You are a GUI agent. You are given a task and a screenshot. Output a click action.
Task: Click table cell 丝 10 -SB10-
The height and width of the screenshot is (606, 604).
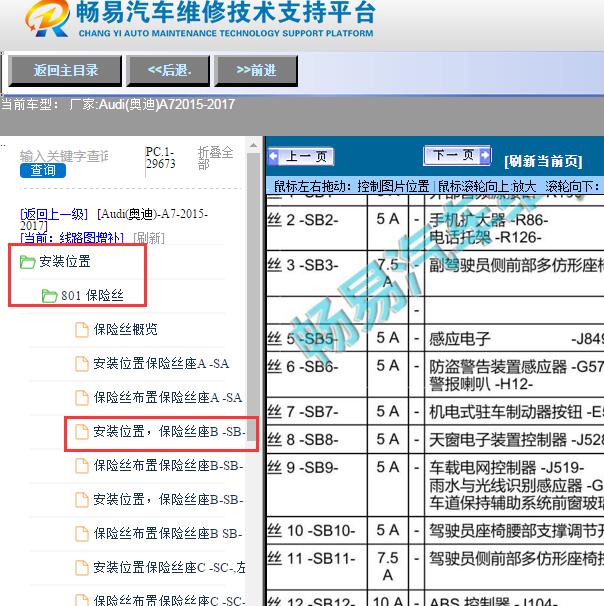pyautogui.click(x=316, y=531)
